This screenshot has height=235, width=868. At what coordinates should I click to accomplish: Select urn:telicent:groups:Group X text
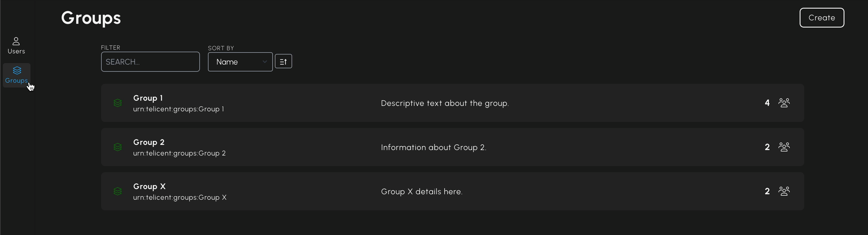coord(180,197)
